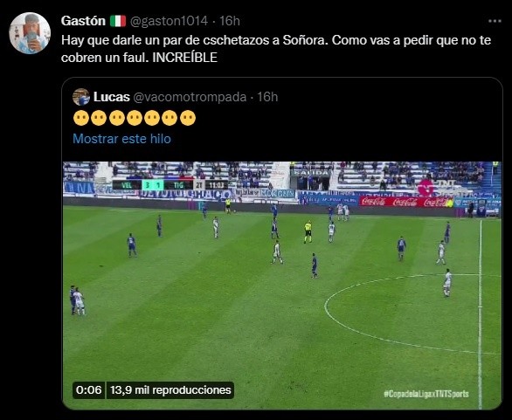Viewport: 512px width, 420px height.
Task: Open the @gaston1014 handle link
Action: [x=169, y=21]
